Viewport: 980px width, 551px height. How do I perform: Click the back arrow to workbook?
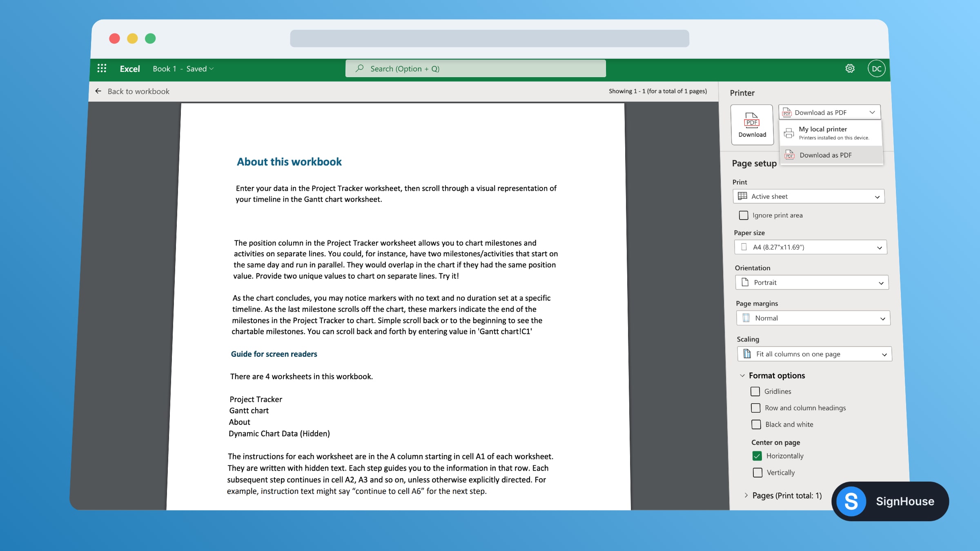click(x=98, y=91)
